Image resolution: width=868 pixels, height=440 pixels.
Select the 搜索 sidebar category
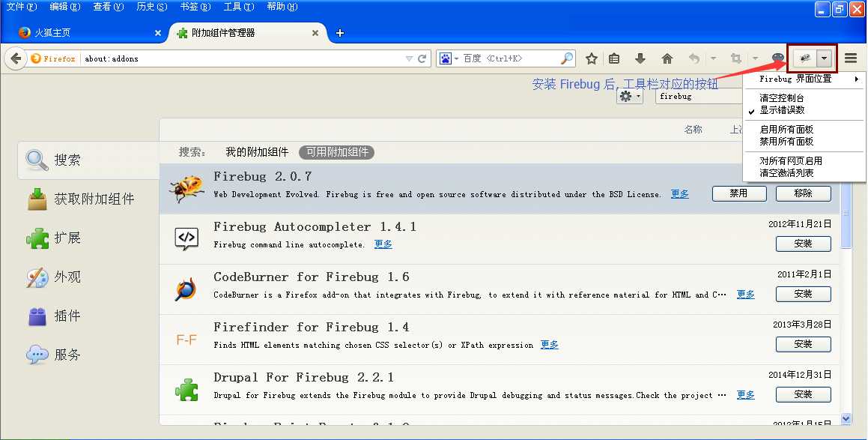click(88, 160)
